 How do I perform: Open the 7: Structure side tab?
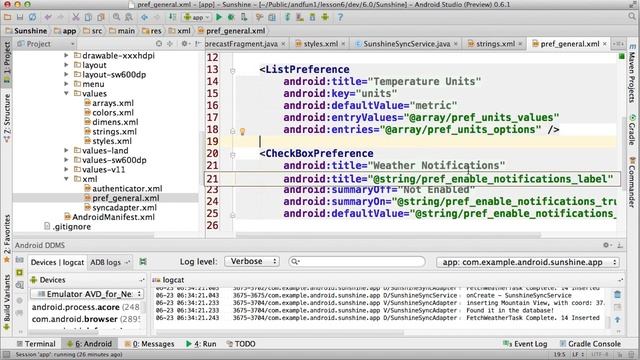pos(7,118)
